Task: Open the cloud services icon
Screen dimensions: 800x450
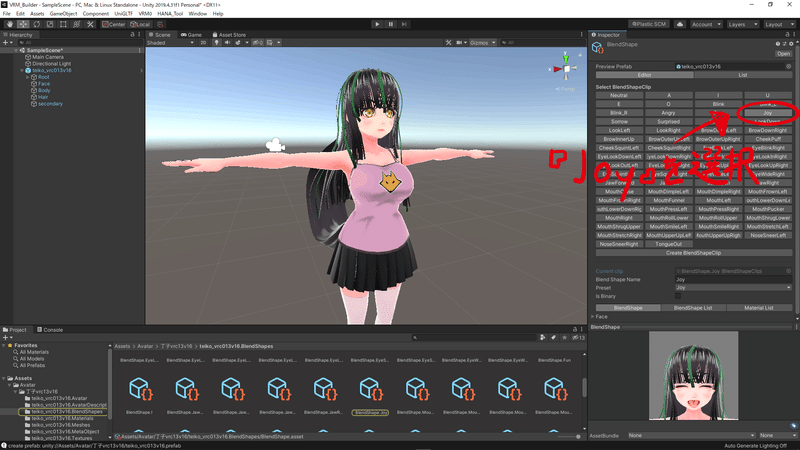Action: pyautogui.click(x=680, y=24)
